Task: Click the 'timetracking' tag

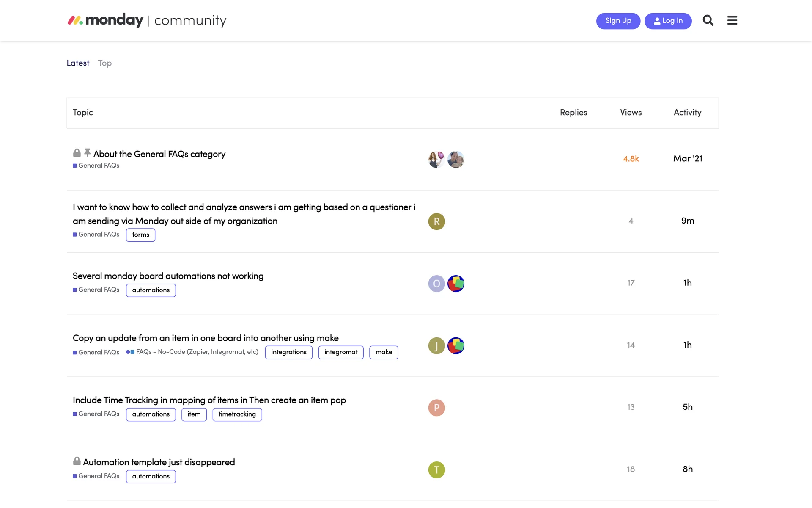Action: click(237, 414)
